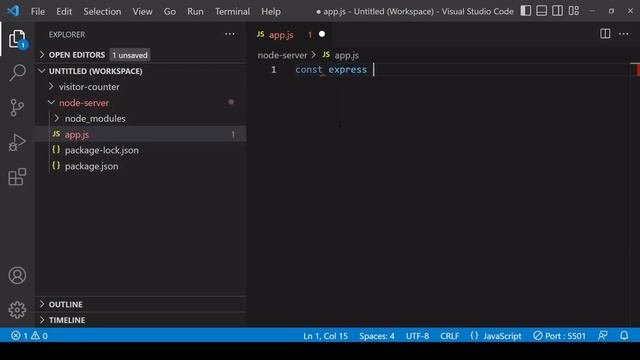Open the Explorer view in activity bar
640x360 pixels.
point(17,39)
